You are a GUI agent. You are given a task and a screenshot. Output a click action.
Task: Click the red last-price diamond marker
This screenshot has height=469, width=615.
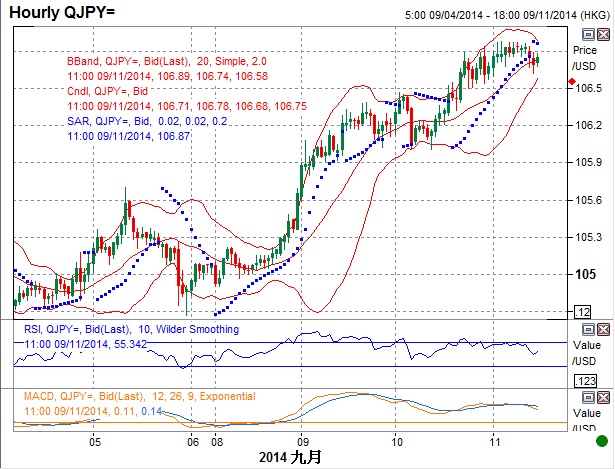tap(571, 81)
